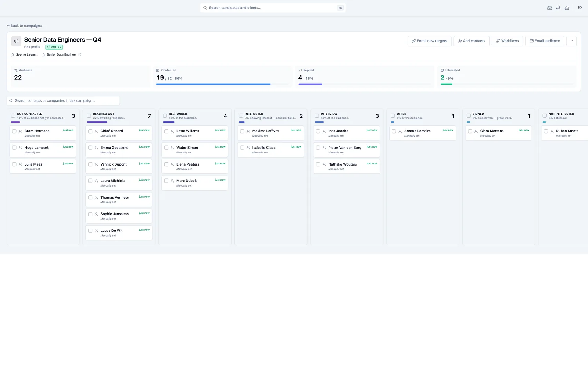Open the SO user avatar menu
The height and width of the screenshot is (368, 588).
coord(580,8)
